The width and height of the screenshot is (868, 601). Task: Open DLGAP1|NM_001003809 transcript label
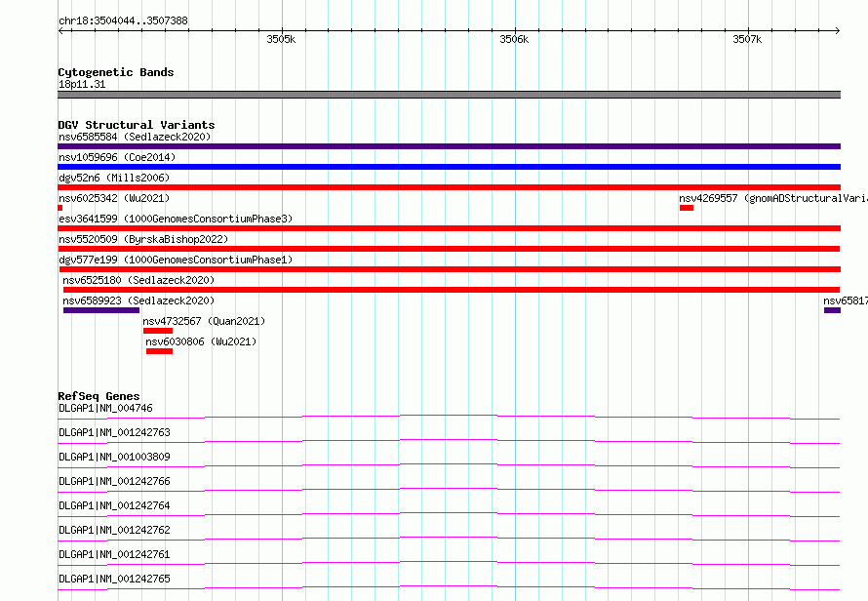point(114,457)
